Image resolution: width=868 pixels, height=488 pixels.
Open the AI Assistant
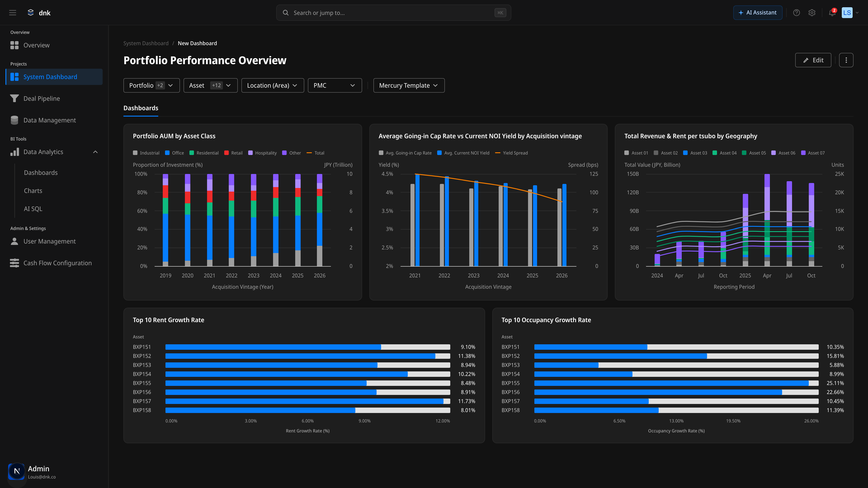(x=757, y=12)
